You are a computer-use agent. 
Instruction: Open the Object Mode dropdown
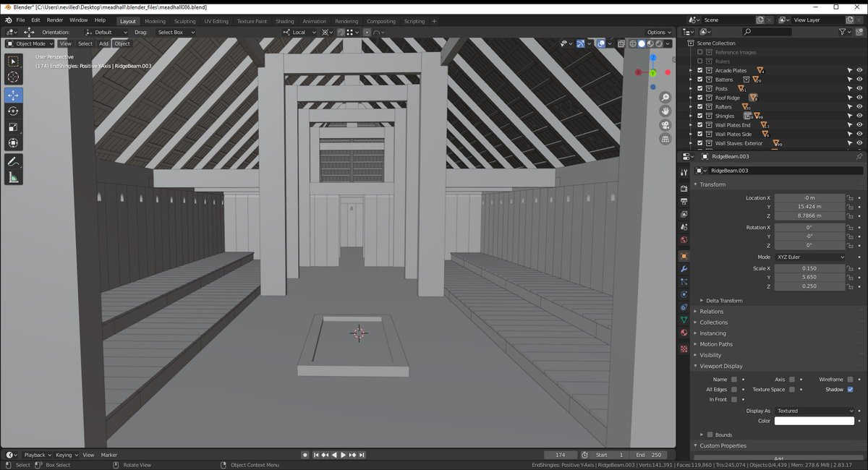tap(30, 43)
